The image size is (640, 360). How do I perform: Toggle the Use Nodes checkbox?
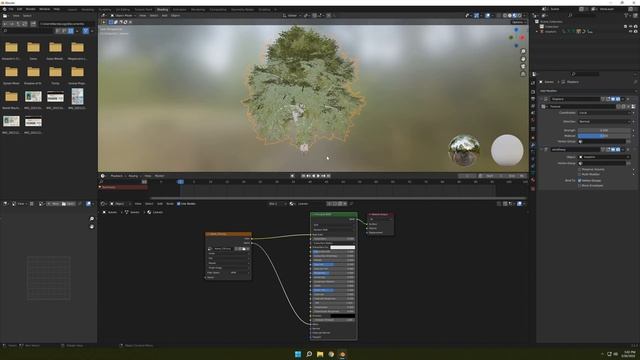(x=178, y=204)
